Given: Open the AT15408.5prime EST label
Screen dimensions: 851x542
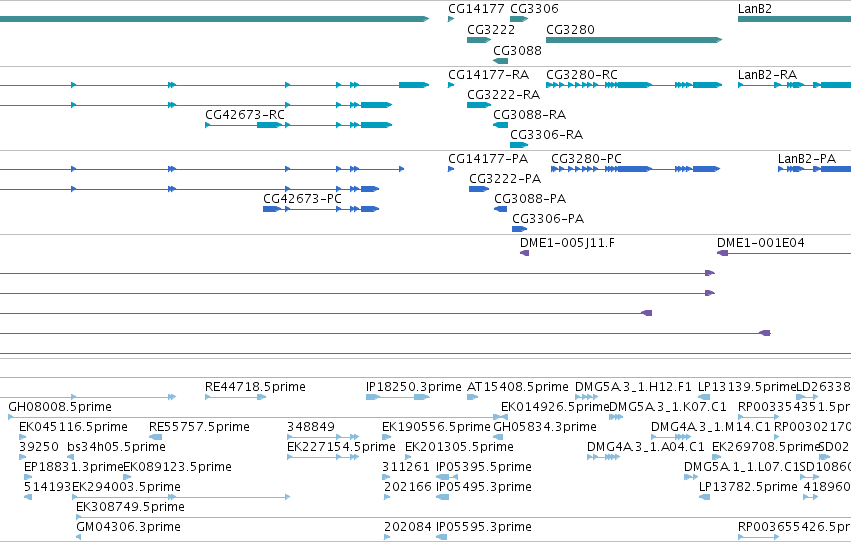Looking at the screenshot, I should click(518, 387).
